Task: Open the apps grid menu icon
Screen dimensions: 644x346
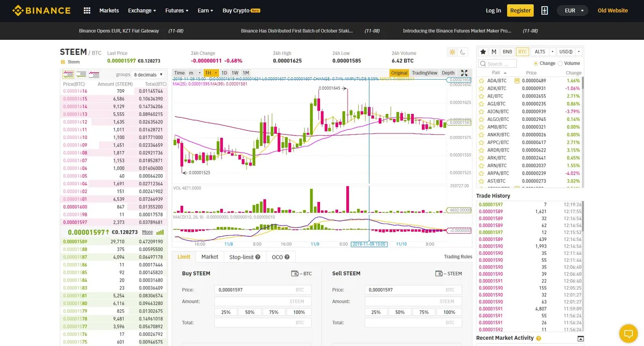Action: [87, 11]
